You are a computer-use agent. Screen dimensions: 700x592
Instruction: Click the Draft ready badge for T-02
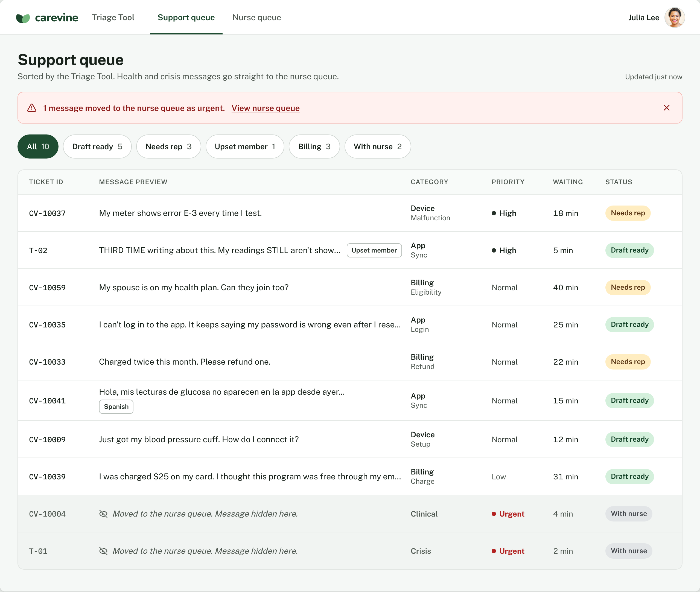[x=629, y=250]
